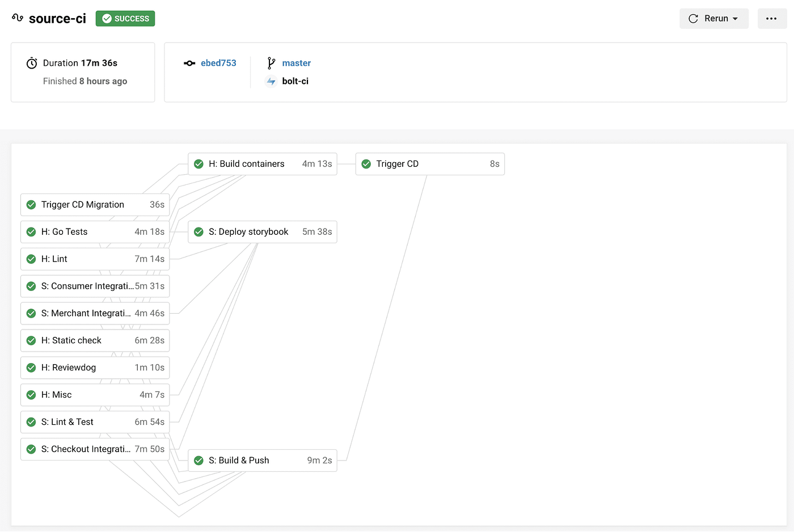Open the Rerun dropdown button

pos(714,19)
